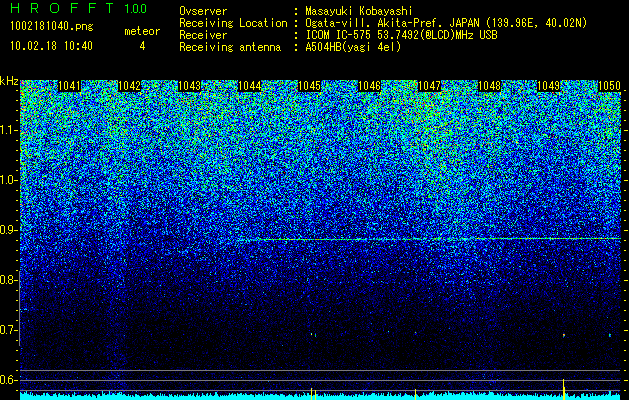Viewport: 629px width, 400px height.
Task: Click the tallest yellow power spike under 1049
Action: point(564,389)
